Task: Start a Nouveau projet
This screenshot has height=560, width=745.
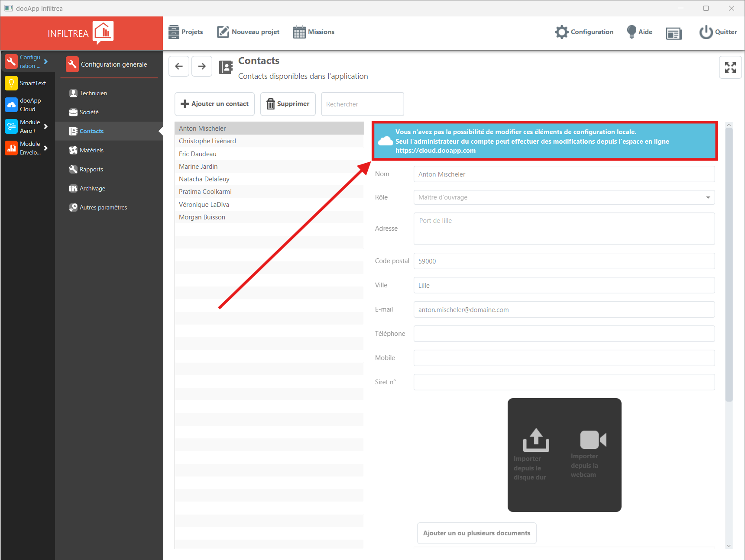Action: tap(248, 32)
